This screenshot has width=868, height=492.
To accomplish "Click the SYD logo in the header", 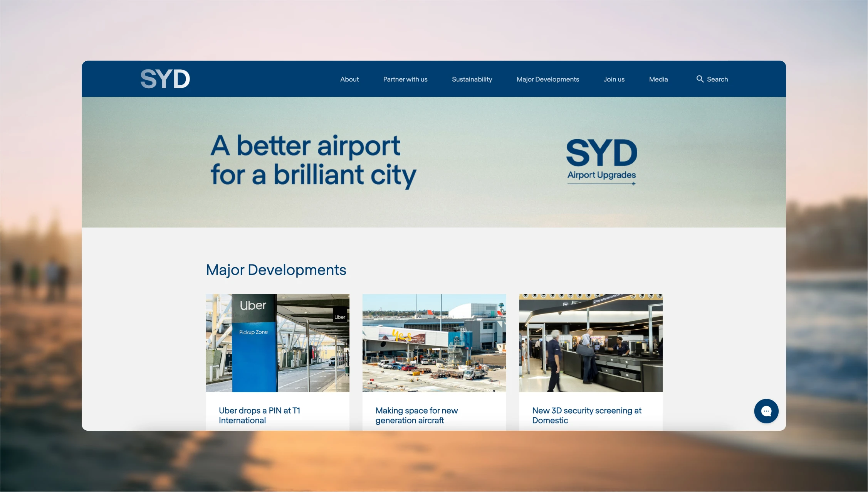I will pyautogui.click(x=165, y=79).
